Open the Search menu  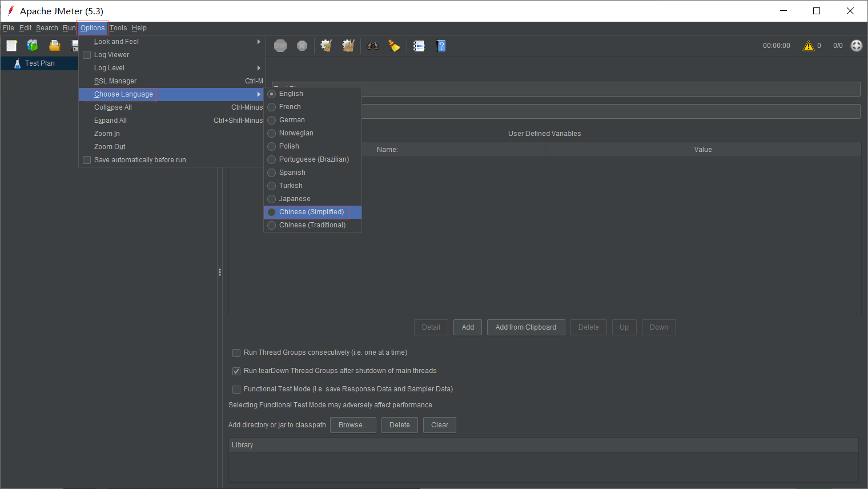[x=47, y=28]
